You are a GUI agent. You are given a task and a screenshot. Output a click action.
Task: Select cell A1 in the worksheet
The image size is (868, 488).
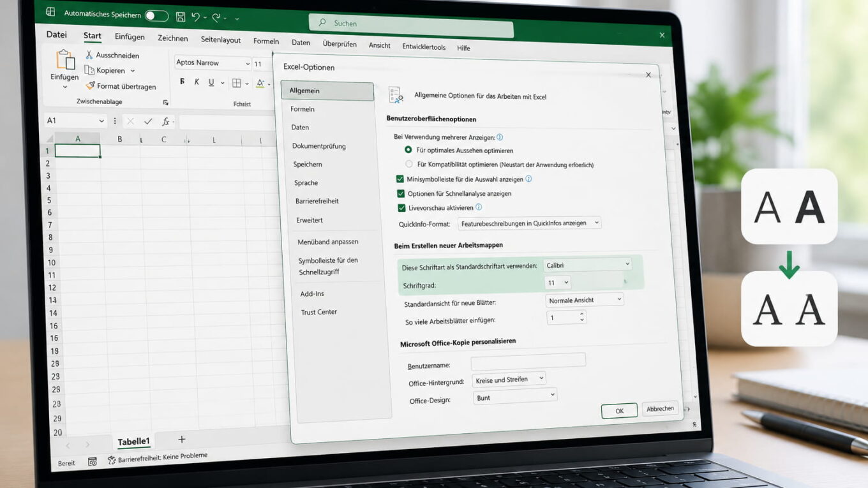[77, 151]
